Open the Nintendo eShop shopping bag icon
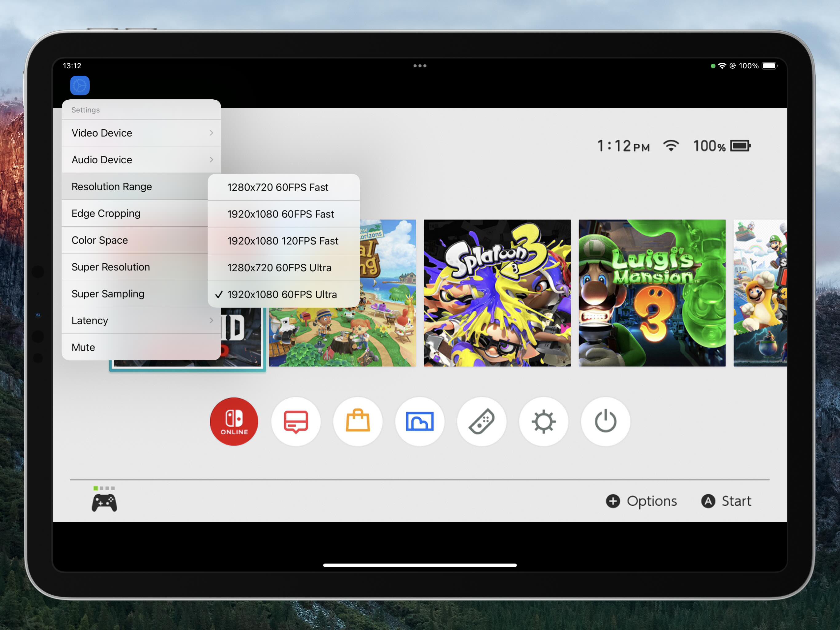 click(358, 421)
